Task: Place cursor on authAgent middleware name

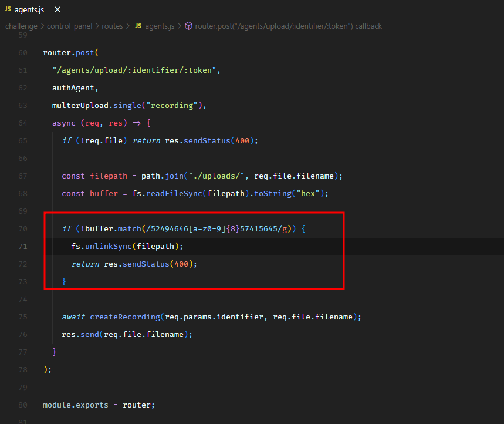Action: click(75, 88)
